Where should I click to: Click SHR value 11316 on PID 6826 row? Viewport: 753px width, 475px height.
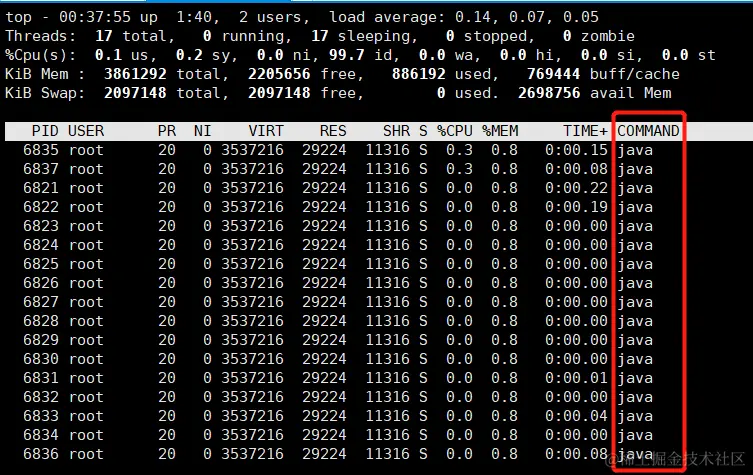point(388,283)
